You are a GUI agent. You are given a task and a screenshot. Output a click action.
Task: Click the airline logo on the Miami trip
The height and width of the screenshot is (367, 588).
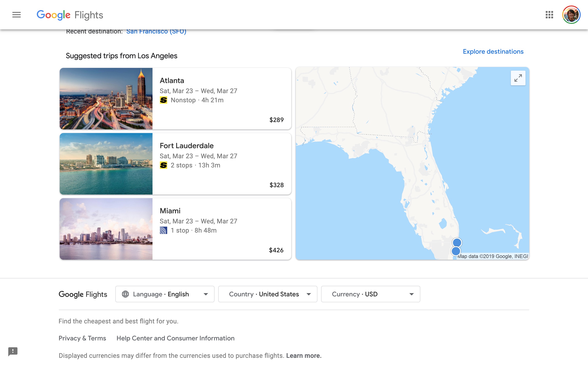tap(164, 230)
